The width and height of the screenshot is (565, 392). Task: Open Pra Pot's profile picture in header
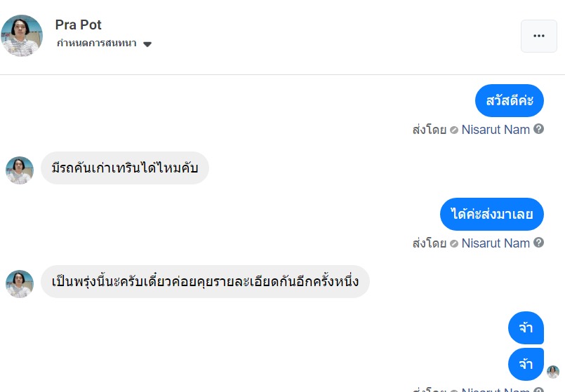pyautogui.click(x=22, y=36)
